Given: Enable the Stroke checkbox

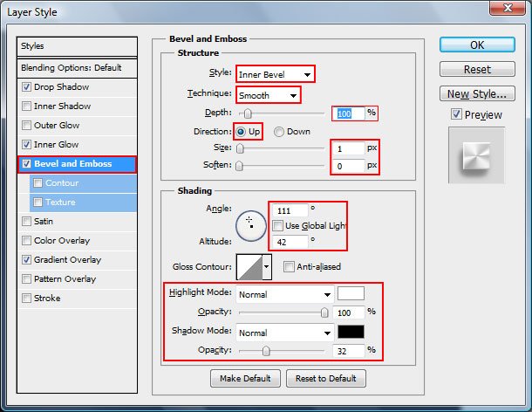Looking at the screenshot, I should click(x=26, y=299).
